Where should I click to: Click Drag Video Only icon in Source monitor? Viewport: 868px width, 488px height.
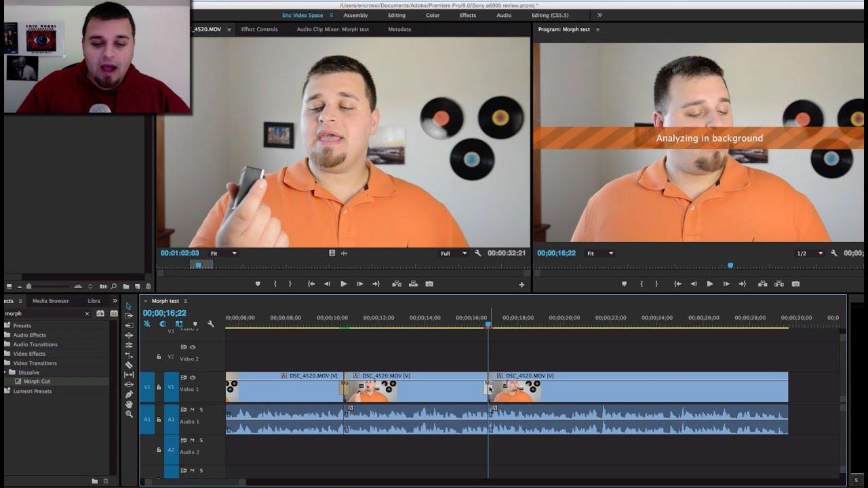[332, 253]
